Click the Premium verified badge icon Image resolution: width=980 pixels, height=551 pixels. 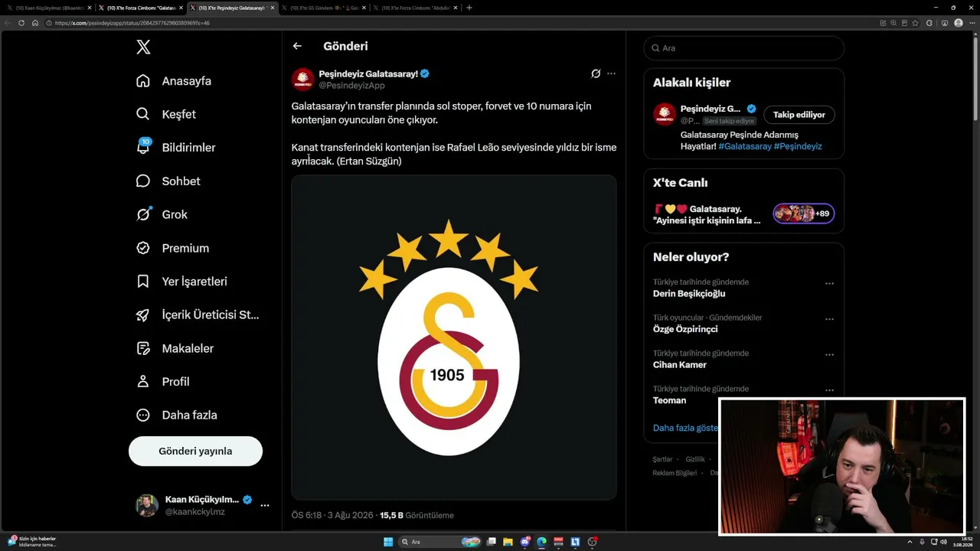click(x=143, y=248)
